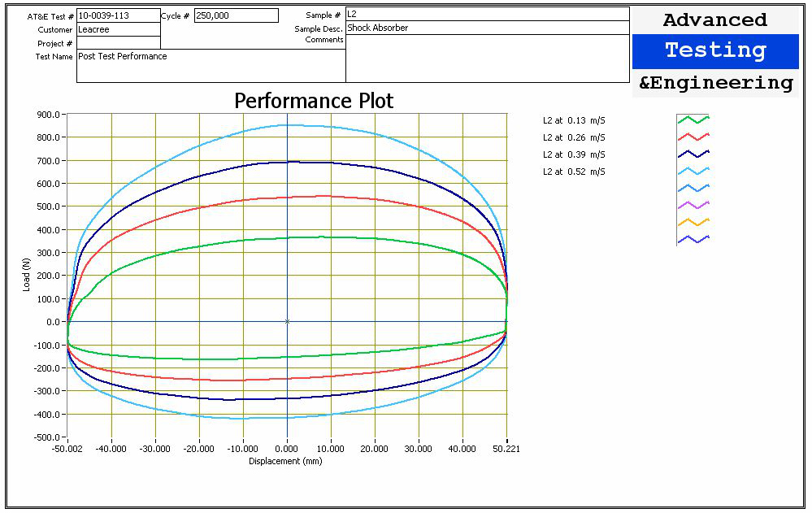Select the dark blue legend line sample

click(x=693, y=153)
